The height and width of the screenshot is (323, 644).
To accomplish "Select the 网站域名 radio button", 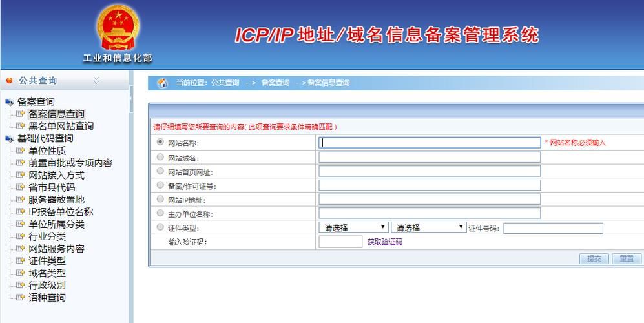I will pyautogui.click(x=160, y=157).
